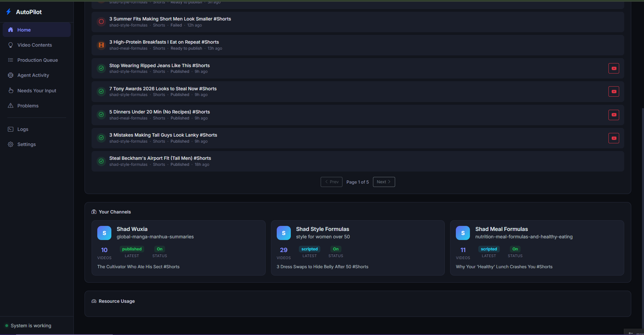Click 'Why Your Healthy Lunch Crashes You' title
The image size is (644, 335).
pyautogui.click(x=504, y=267)
